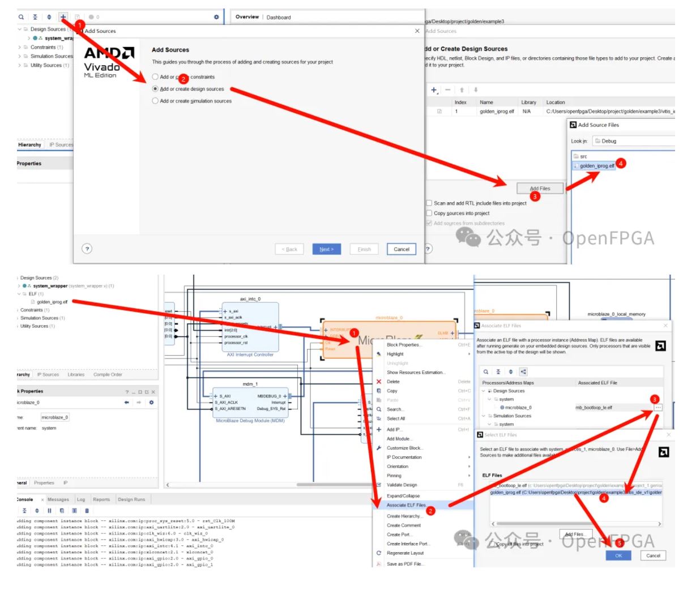This screenshot has width=700, height=590.
Task: Collapse the ELF (1) node in the lower Sources tree
Action: (x=19, y=294)
